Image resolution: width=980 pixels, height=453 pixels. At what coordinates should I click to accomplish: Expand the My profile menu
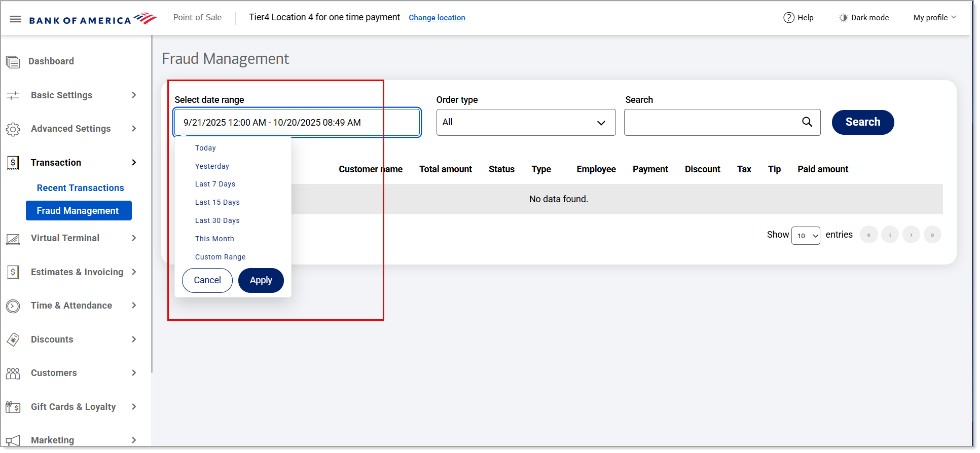coord(934,18)
